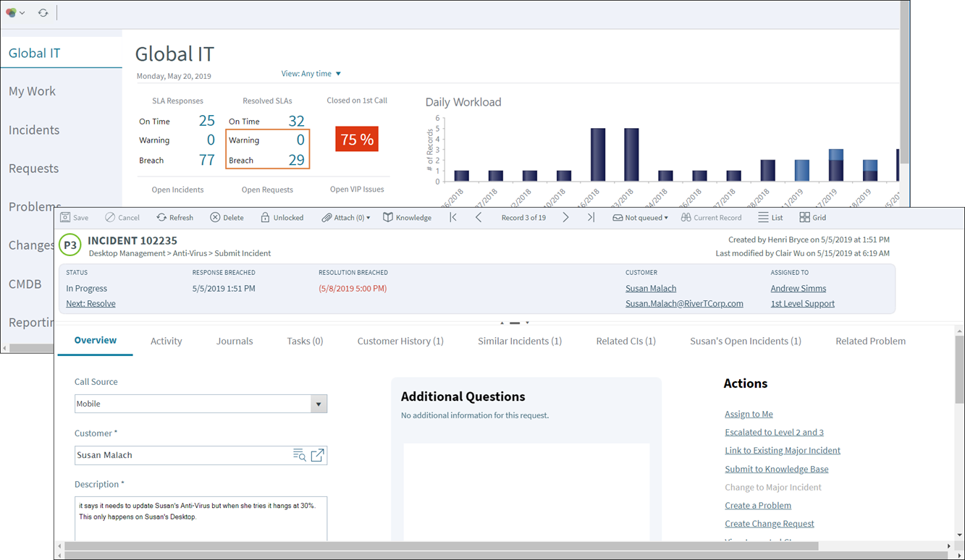Click the Assign to Me link
The height and width of the screenshot is (560, 965).
pos(749,414)
